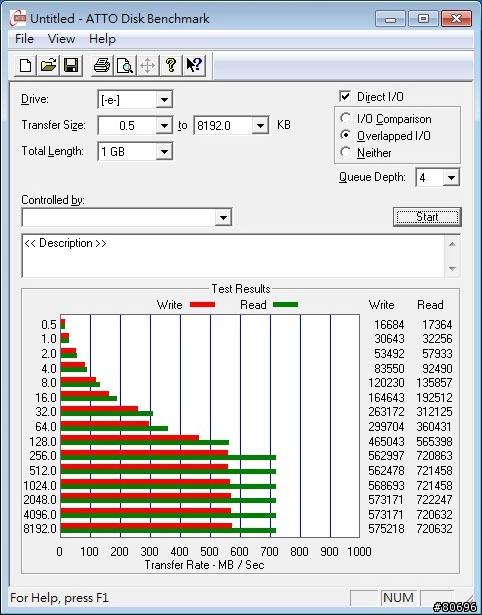Close the ATTO Disk Benchmark window

coord(456,18)
